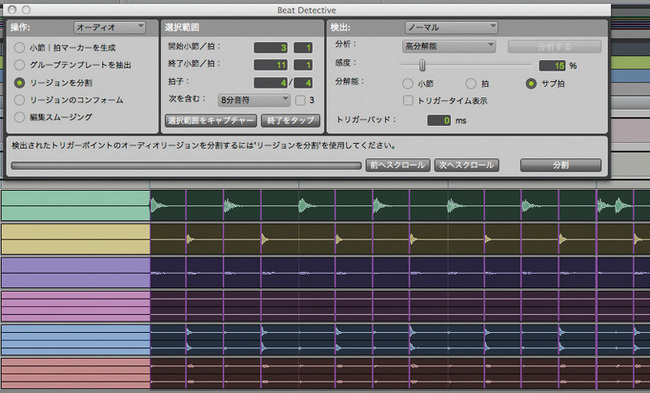Click the 分割 separate button
Image resolution: width=650 pixels, height=393 pixels.
pos(560,165)
